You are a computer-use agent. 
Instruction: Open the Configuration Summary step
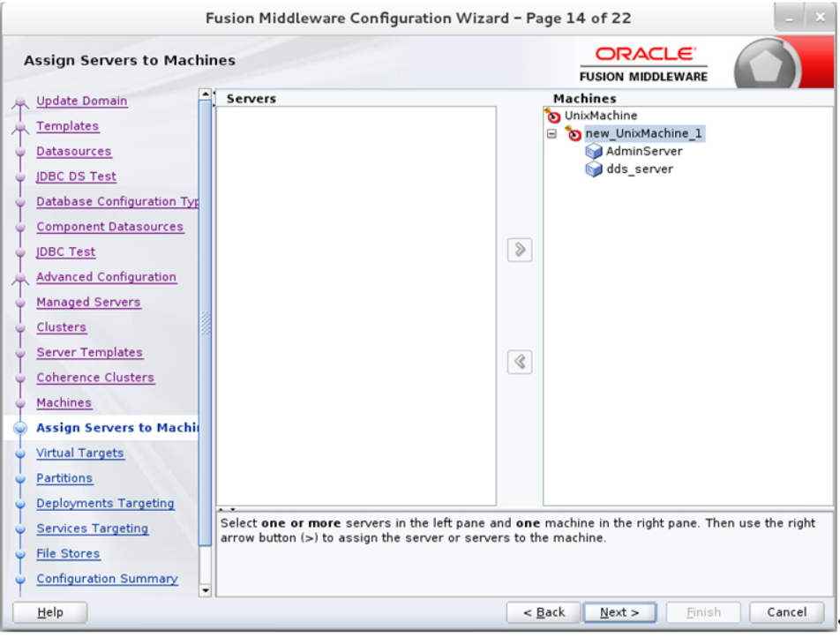[107, 579]
